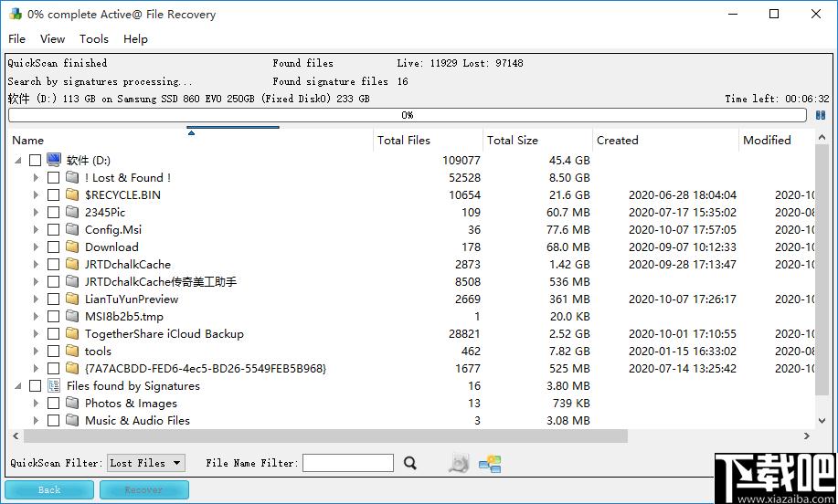Click the 45.4 GB total size value
This screenshot has height=504, width=838.
click(569, 160)
